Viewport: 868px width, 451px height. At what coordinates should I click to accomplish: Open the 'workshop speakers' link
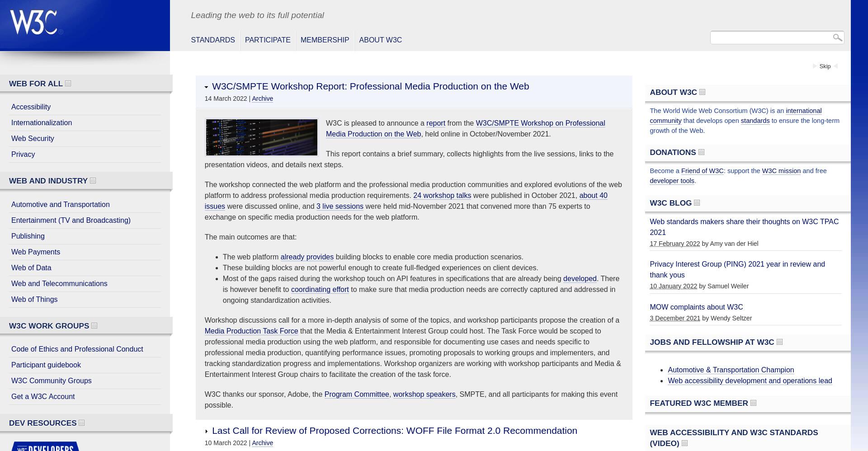pos(424,395)
